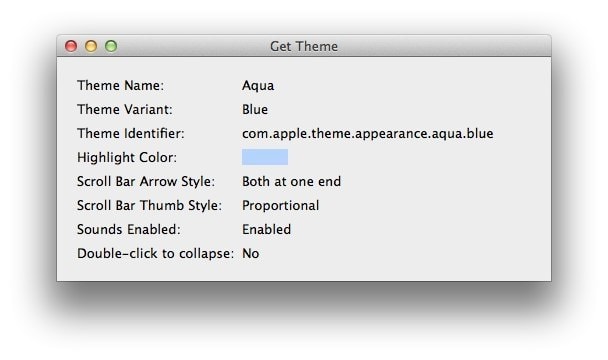608x360 pixels.
Task: Click the Both at one end value
Action: (x=292, y=182)
